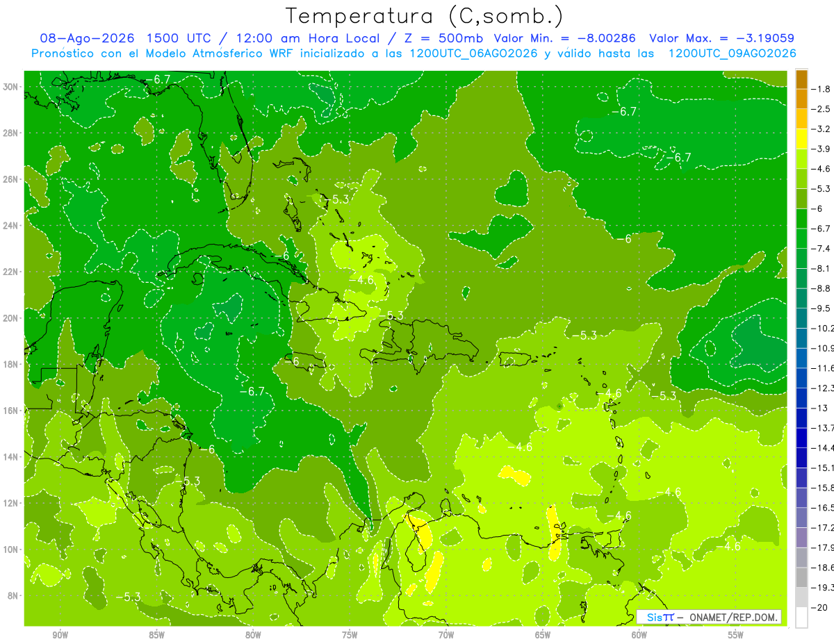
Task: Click the 60W longitude axis label
Action: (639, 635)
